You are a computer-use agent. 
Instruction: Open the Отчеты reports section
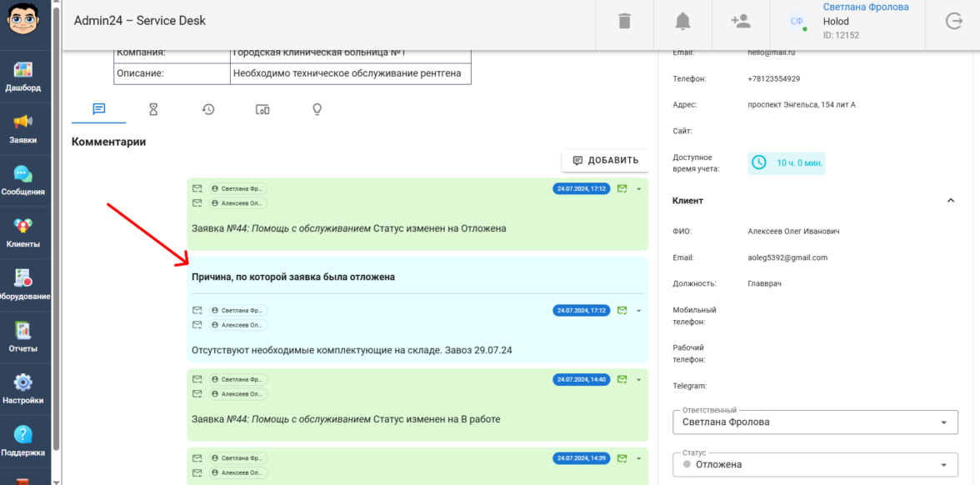tap(23, 337)
